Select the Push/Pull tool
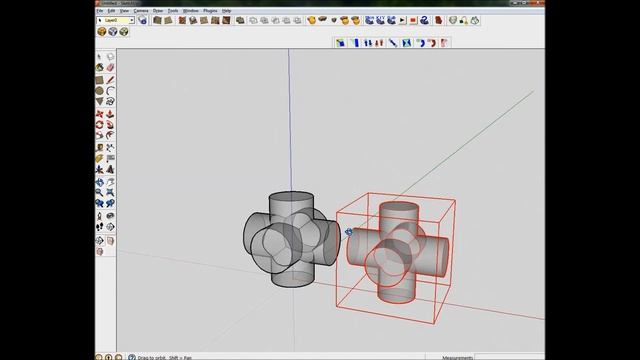The image size is (640, 360). click(110, 114)
